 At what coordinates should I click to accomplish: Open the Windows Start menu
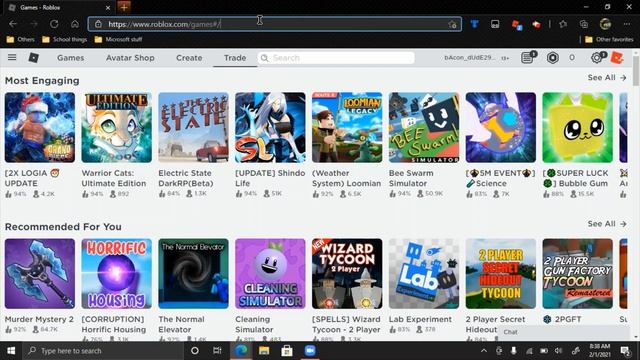[11, 351]
